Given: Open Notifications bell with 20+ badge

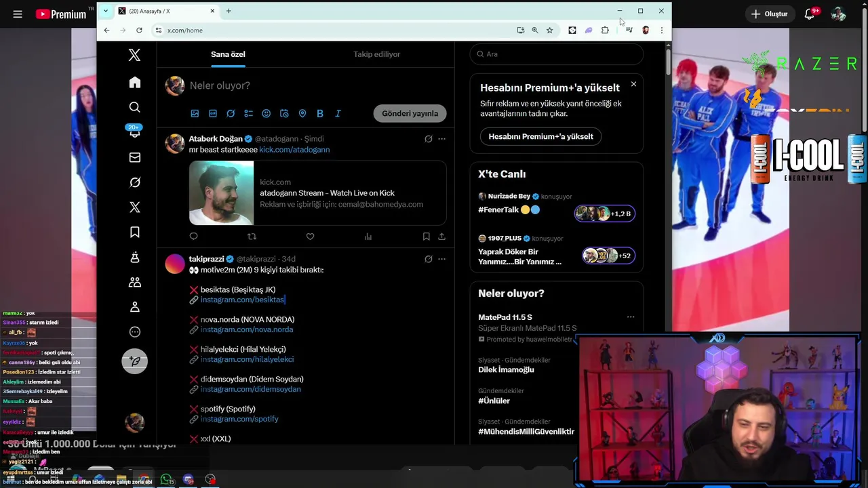Looking at the screenshot, I should pos(135,132).
